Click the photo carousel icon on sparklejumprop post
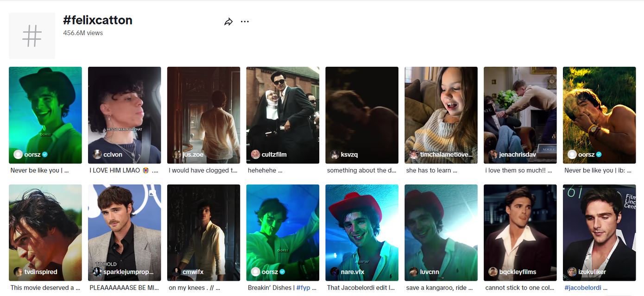This screenshot has height=296, width=644. pos(152,193)
